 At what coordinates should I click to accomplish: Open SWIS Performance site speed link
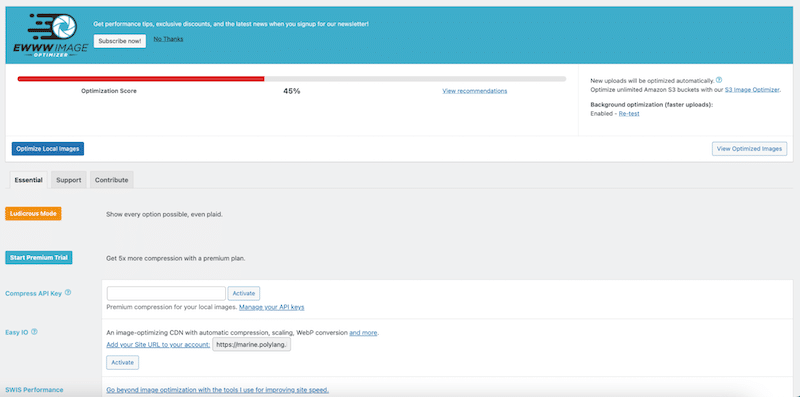click(218, 390)
